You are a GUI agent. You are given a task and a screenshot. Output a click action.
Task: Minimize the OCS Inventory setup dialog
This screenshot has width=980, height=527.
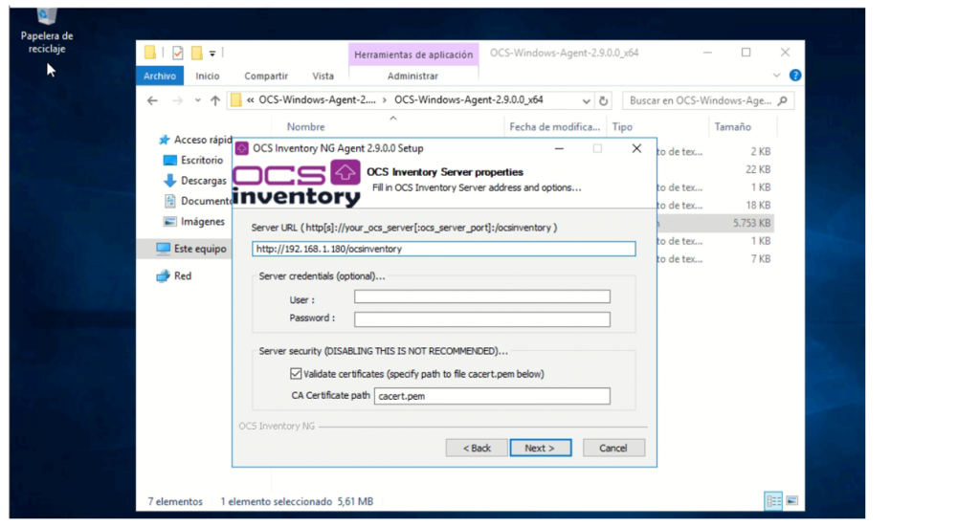(559, 148)
